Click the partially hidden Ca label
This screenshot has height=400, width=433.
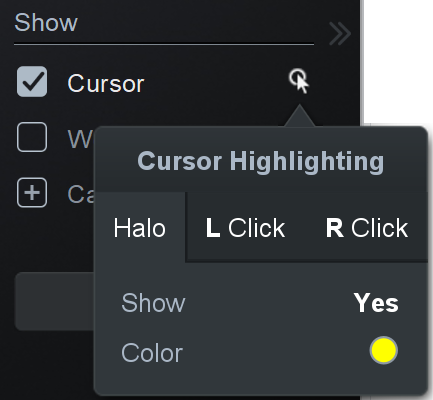click(81, 194)
